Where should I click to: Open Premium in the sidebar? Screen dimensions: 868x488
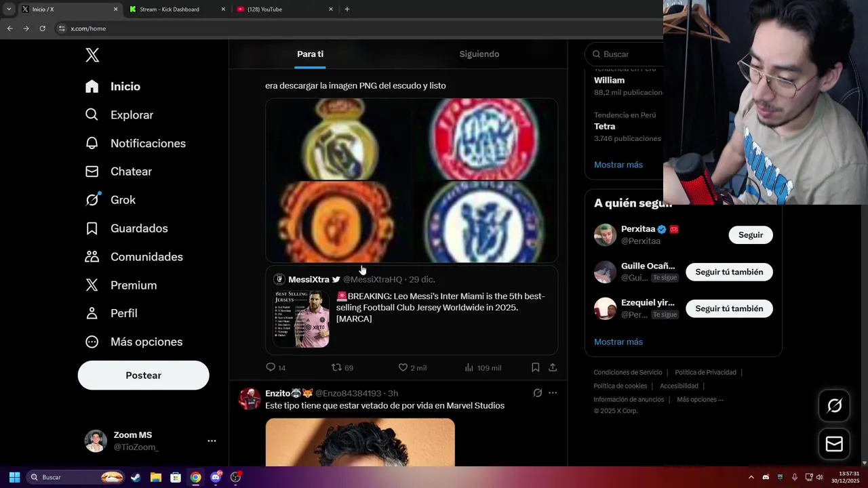coord(121,285)
